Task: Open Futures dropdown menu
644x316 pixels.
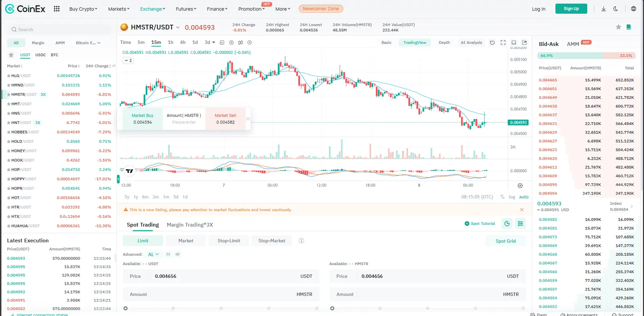Action: pos(186,9)
